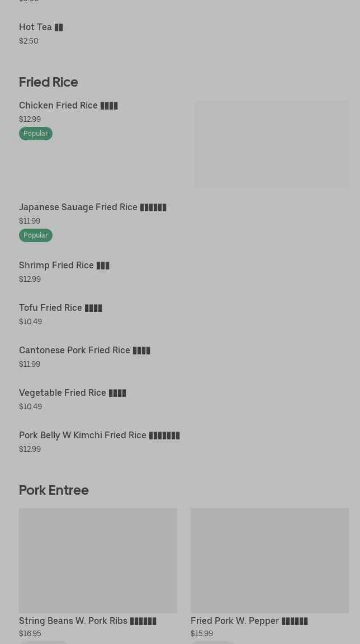
Task: Click the Popular badge under Chicken Fried Rice
Action: [x=36, y=134]
